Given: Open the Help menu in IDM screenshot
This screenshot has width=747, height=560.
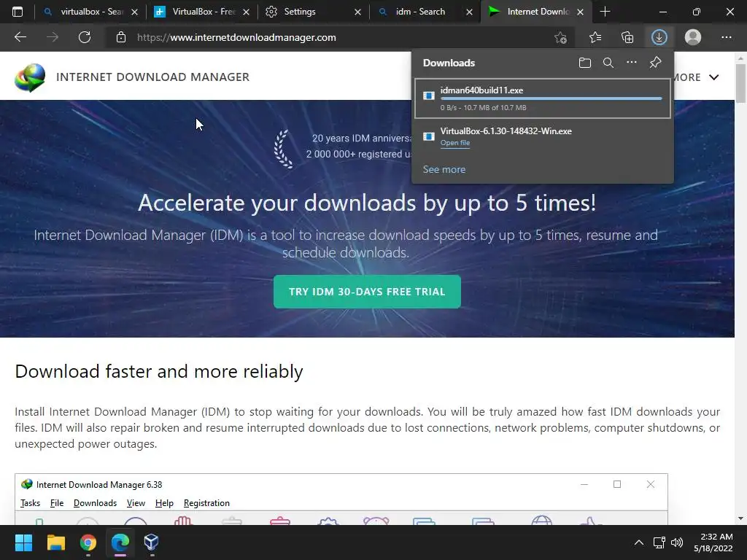Looking at the screenshot, I should pyautogui.click(x=164, y=503).
